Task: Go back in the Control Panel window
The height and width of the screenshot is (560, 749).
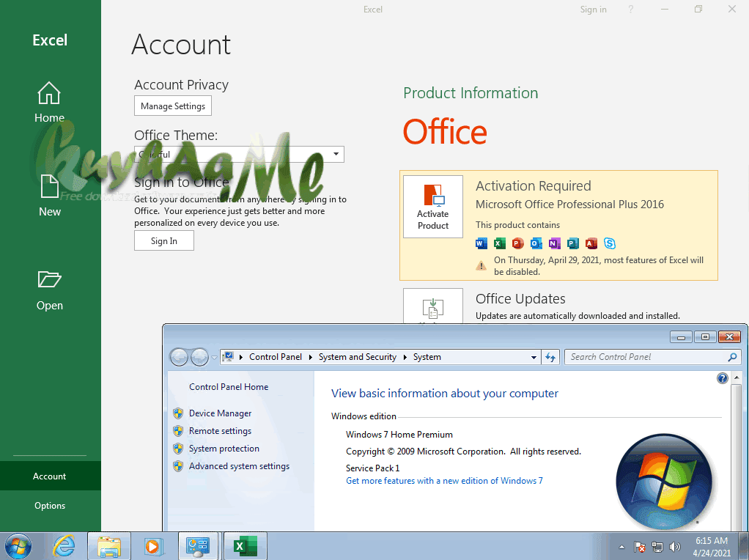Action: 179,357
